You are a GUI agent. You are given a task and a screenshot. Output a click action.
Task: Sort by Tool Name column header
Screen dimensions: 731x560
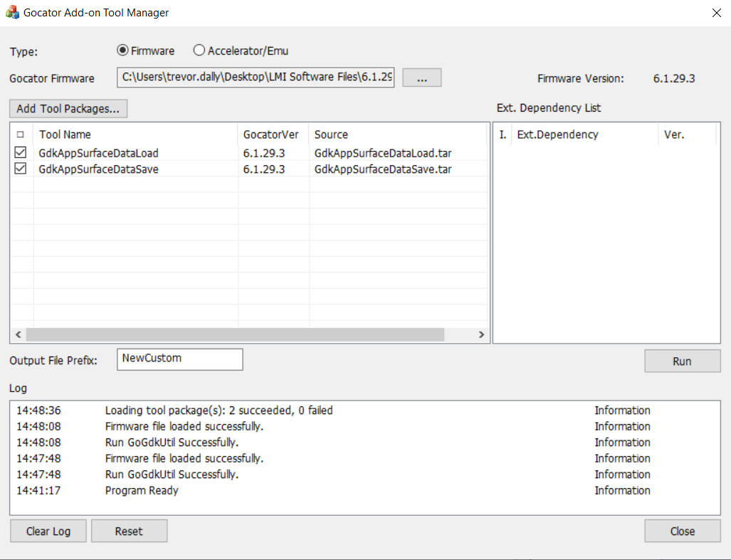135,134
